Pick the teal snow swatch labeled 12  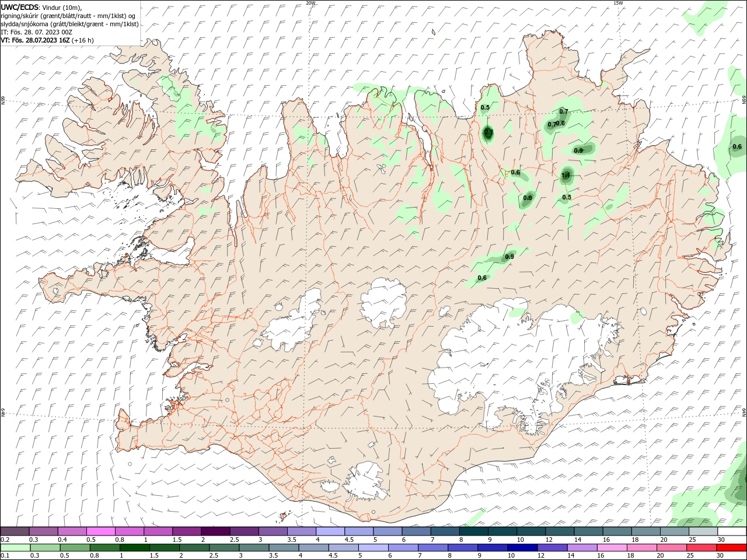pos(560,531)
